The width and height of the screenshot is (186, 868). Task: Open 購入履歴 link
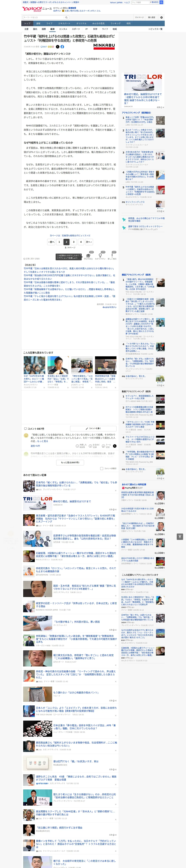(152, 18)
